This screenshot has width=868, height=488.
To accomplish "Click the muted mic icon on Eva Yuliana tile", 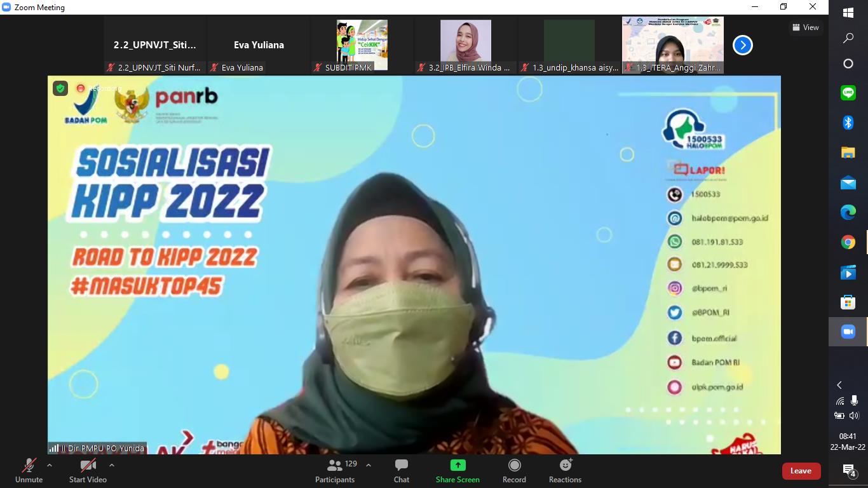I will [x=214, y=67].
